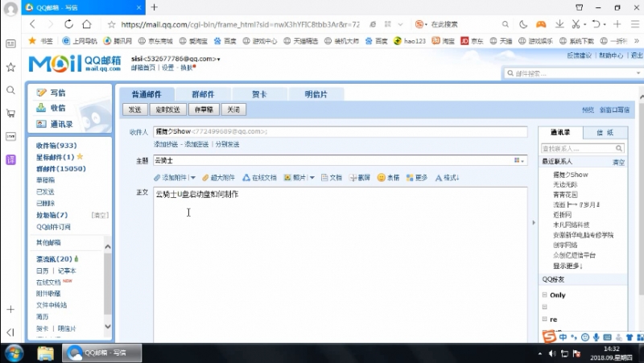Open the subject field color flag dropdown
This screenshot has height=363, width=644.
[x=518, y=160]
